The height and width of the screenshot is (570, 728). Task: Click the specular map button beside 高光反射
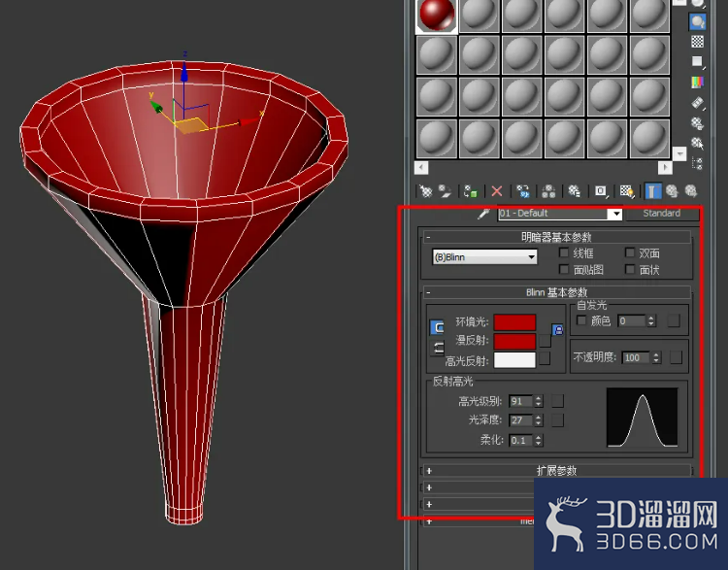[546, 358]
